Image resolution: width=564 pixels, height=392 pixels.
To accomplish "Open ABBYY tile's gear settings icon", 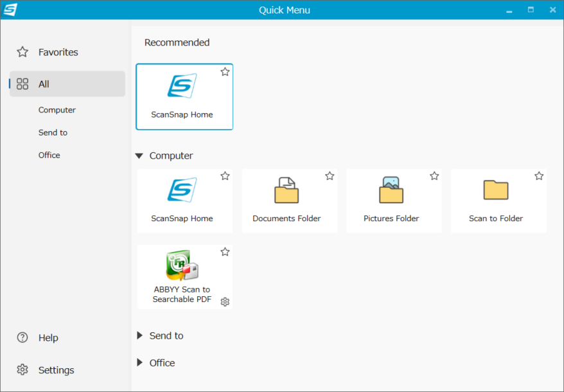I will click(x=225, y=302).
